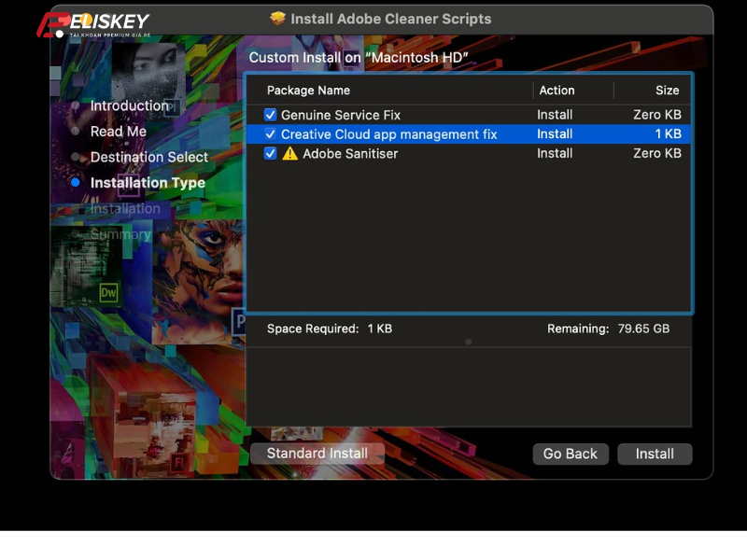Disable the Creative Cloud app management fix checkbox

pos(271,133)
